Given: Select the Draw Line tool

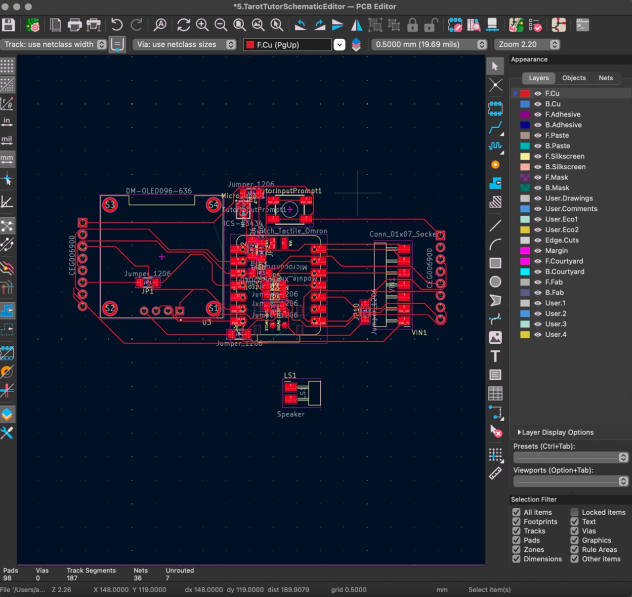Looking at the screenshot, I should (495, 226).
